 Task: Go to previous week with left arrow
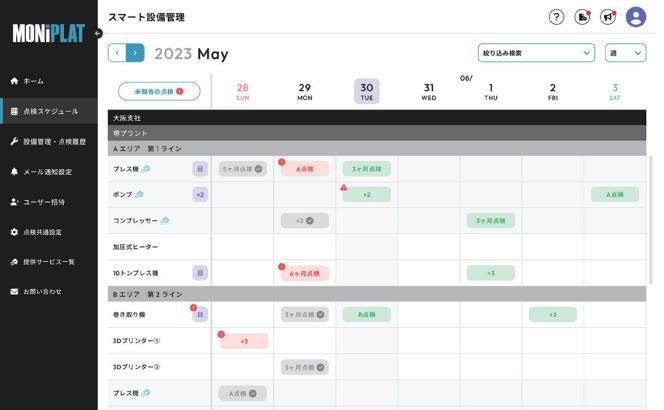[x=117, y=53]
